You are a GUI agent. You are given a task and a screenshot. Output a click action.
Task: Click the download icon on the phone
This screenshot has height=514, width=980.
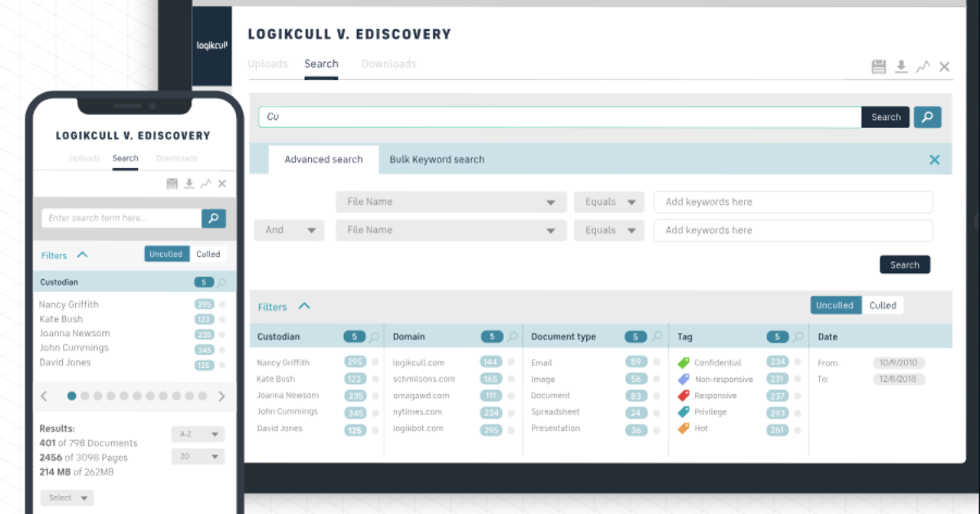click(189, 184)
